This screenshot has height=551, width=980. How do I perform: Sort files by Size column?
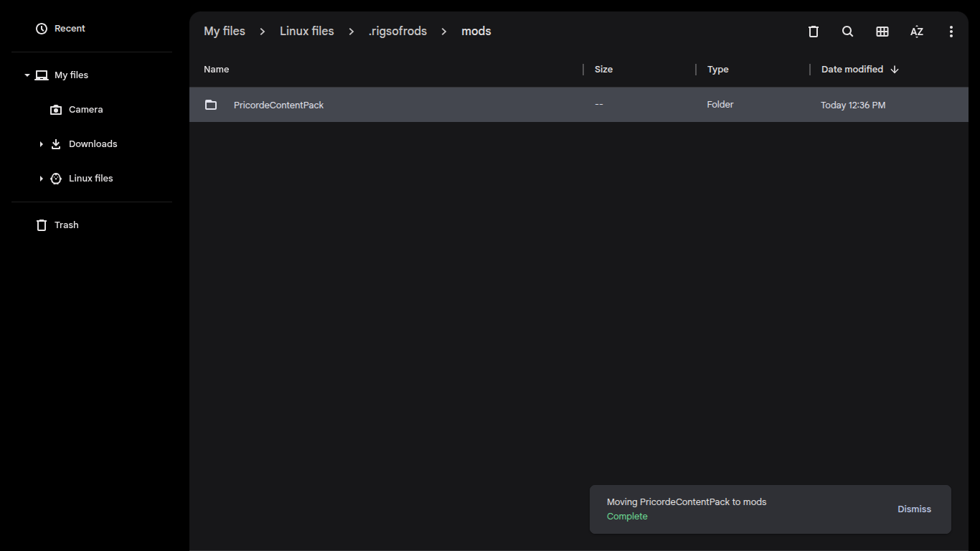coord(603,70)
